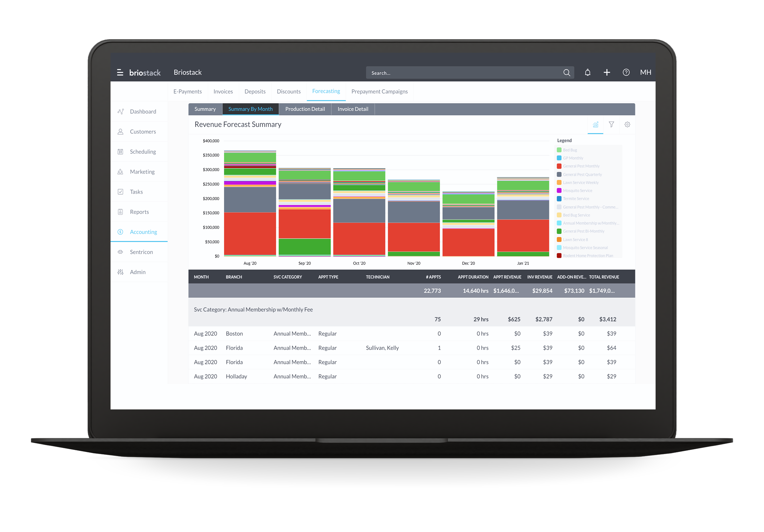Click the Reports document icon
Screen dimensions: 764x532
click(x=120, y=212)
